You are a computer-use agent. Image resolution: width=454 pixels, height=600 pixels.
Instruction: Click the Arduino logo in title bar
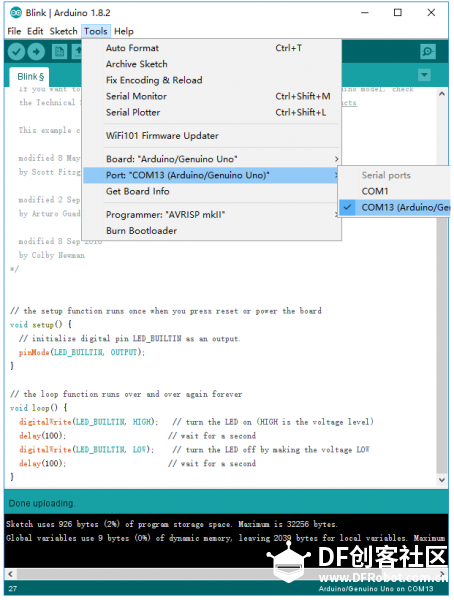coord(16,13)
